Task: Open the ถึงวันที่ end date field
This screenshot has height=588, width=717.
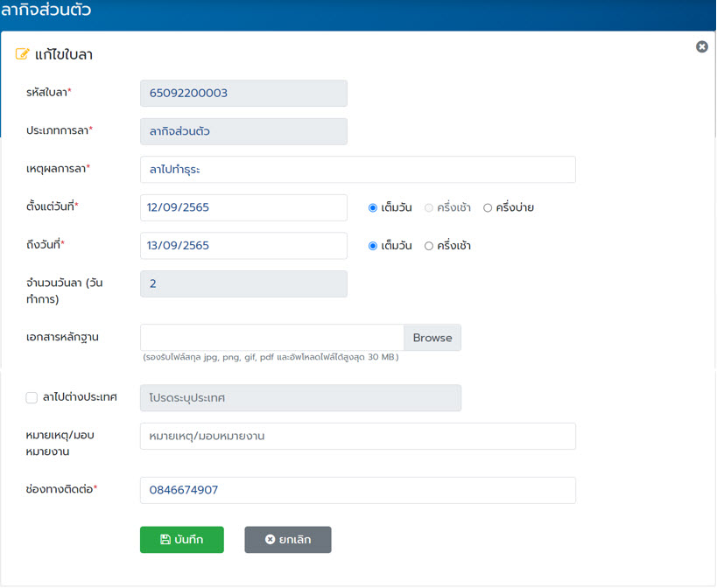Action: [x=243, y=246]
